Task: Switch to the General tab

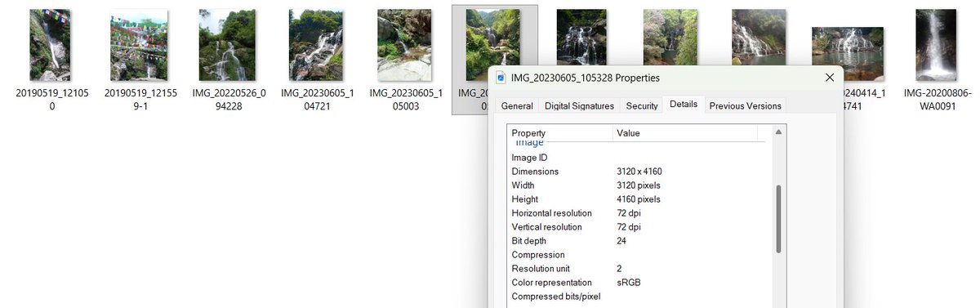Action: pos(517,106)
